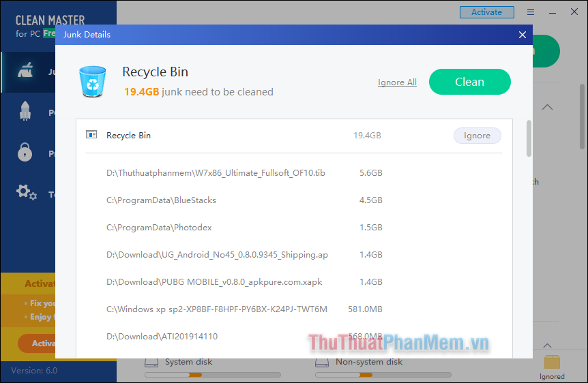
Task: Click the Ignore All link
Action: coord(397,82)
